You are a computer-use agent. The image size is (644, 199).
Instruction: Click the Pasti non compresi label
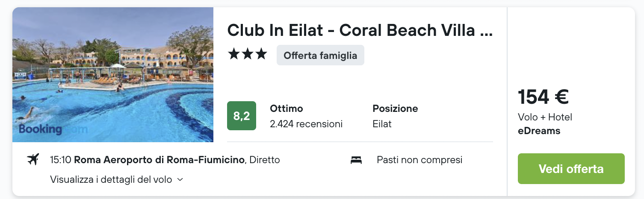coord(419,160)
